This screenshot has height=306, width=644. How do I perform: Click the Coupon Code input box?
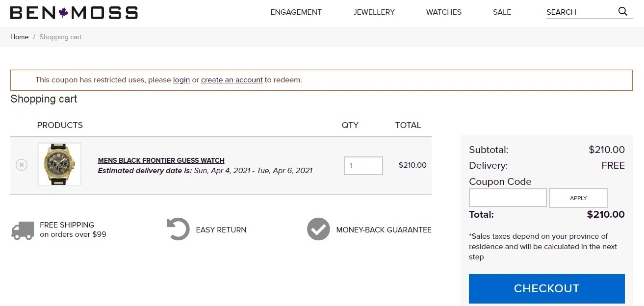(508, 198)
